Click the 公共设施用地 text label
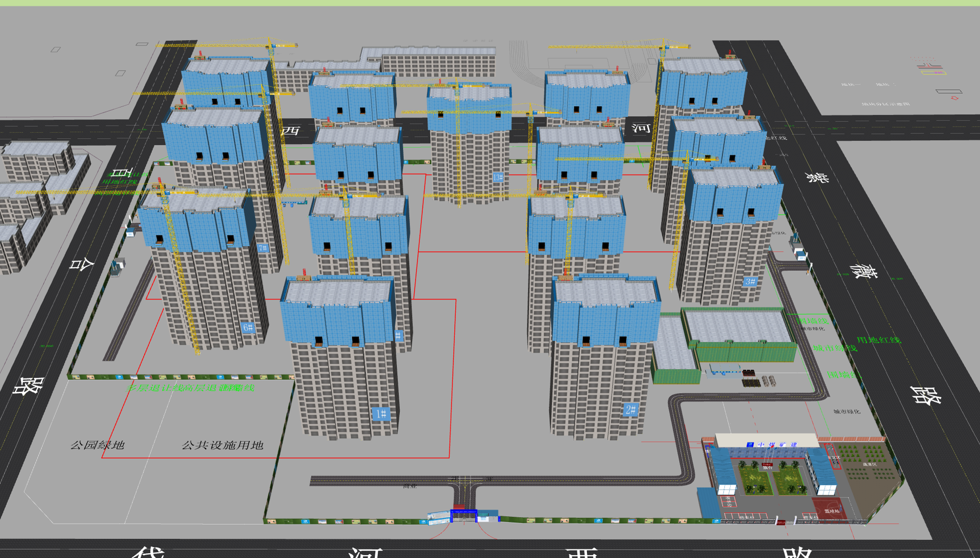This screenshot has height=558, width=980. (223, 445)
